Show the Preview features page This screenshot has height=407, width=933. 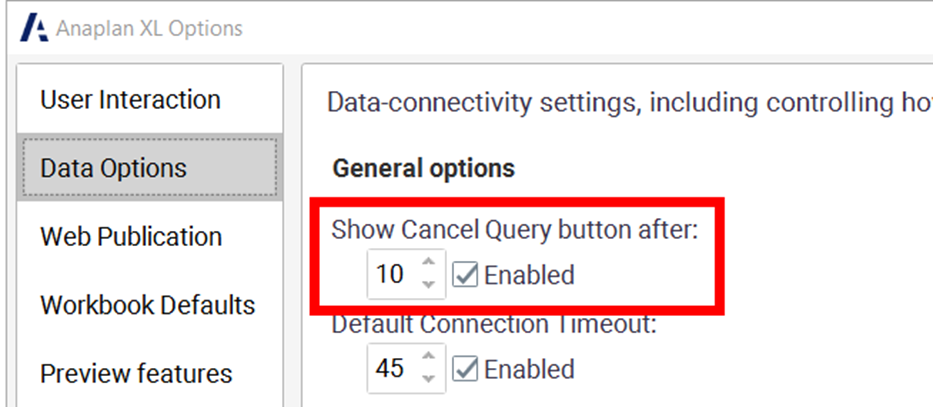point(136,374)
